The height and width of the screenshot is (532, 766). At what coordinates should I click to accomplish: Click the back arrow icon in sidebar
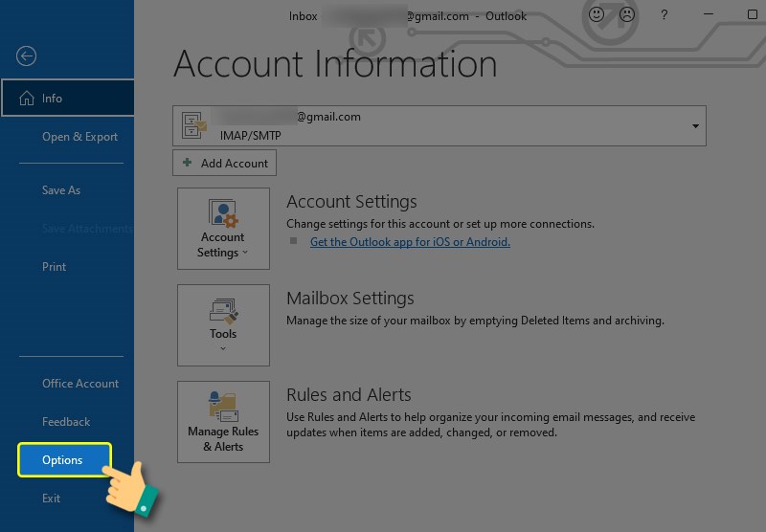click(x=26, y=56)
